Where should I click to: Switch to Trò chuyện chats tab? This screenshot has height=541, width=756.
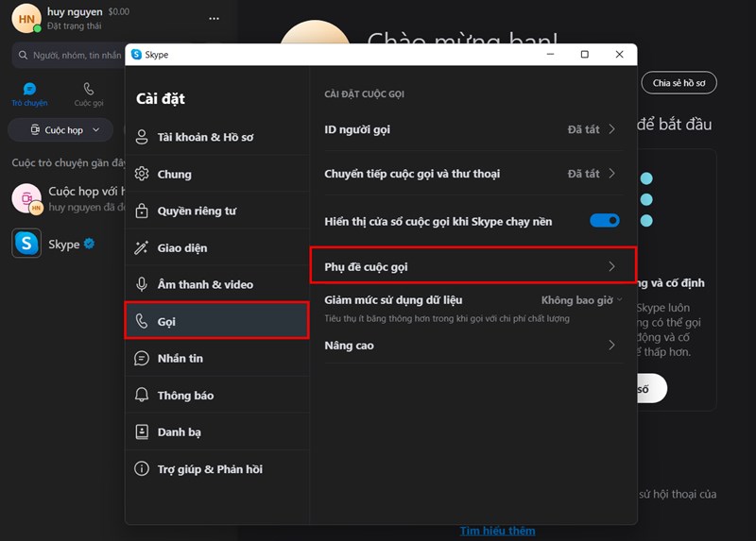click(x=29, y=93)
